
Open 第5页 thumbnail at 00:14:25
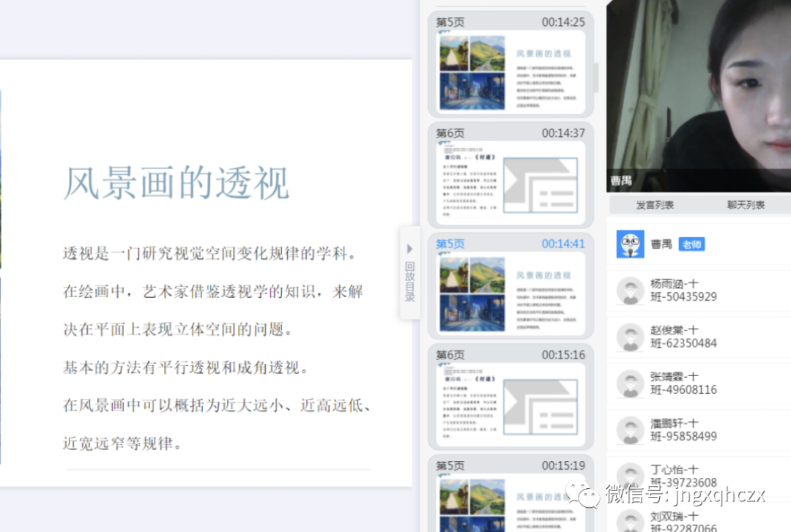(x=510, y=64)
